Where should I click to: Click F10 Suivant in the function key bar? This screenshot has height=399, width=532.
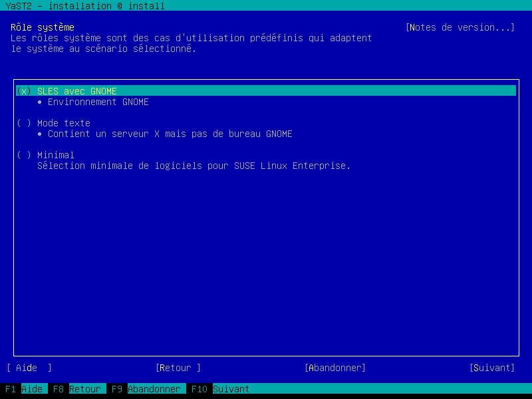coord(221,389)
